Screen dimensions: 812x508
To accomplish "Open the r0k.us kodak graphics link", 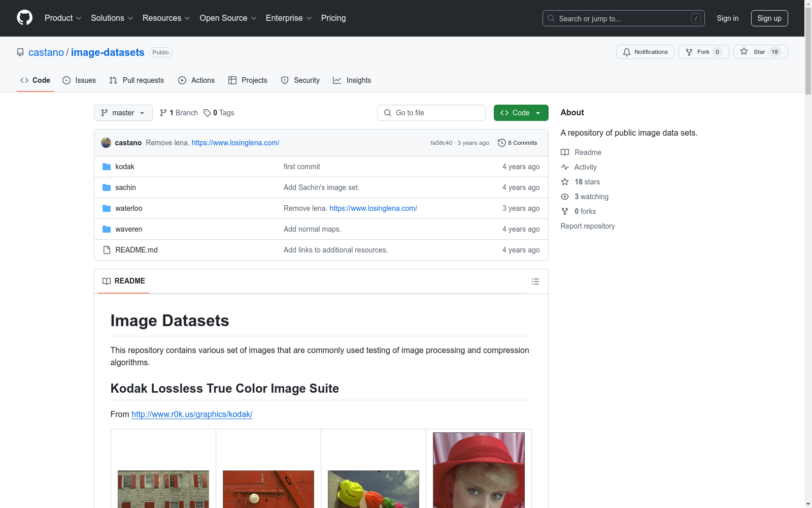I will coord(192,414).
